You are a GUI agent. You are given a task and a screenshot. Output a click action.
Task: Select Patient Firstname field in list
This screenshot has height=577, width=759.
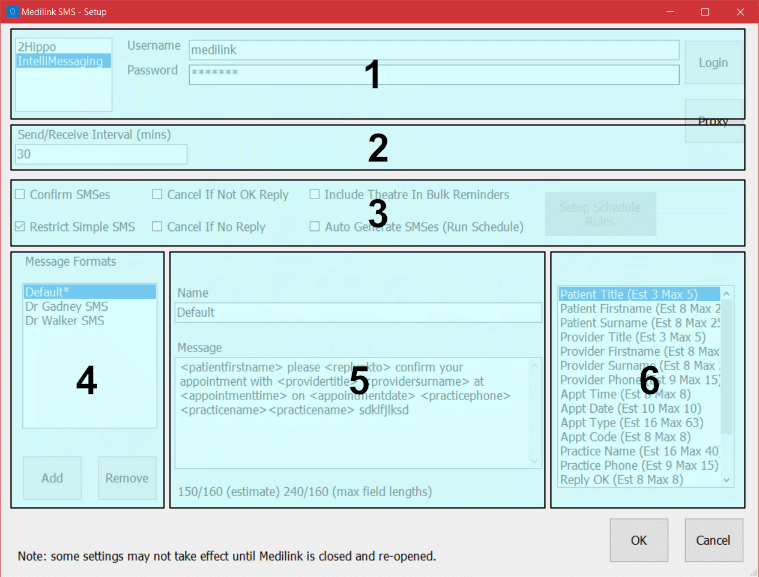(639, 309)
